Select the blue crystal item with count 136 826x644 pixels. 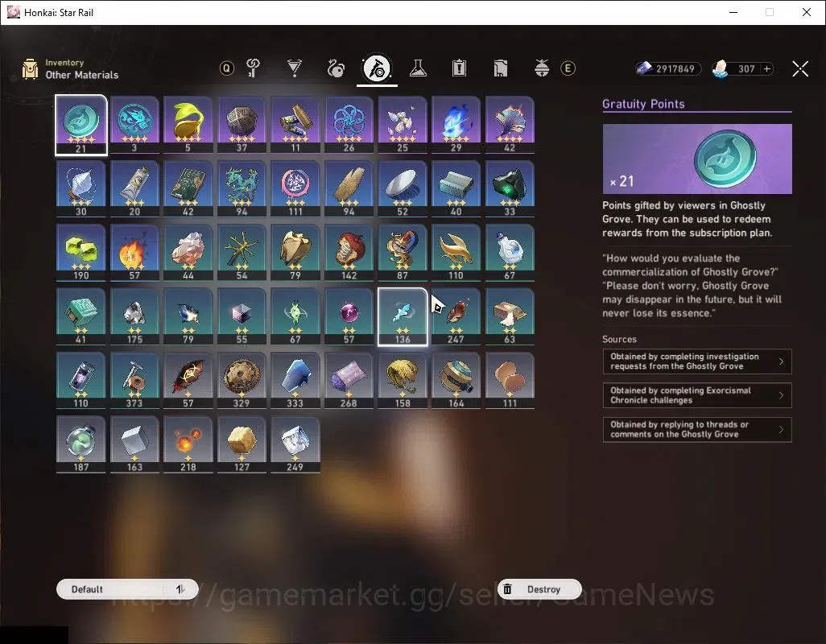[403, 316]
